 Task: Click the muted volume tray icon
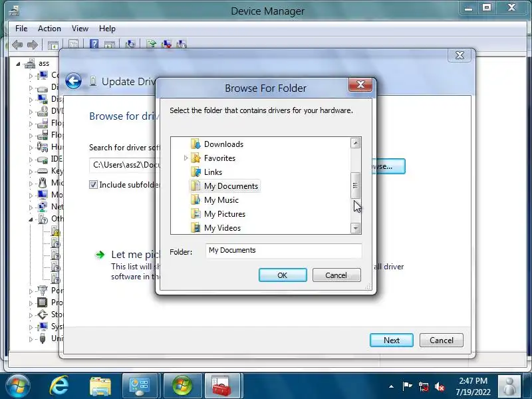(x=440, y=386)
